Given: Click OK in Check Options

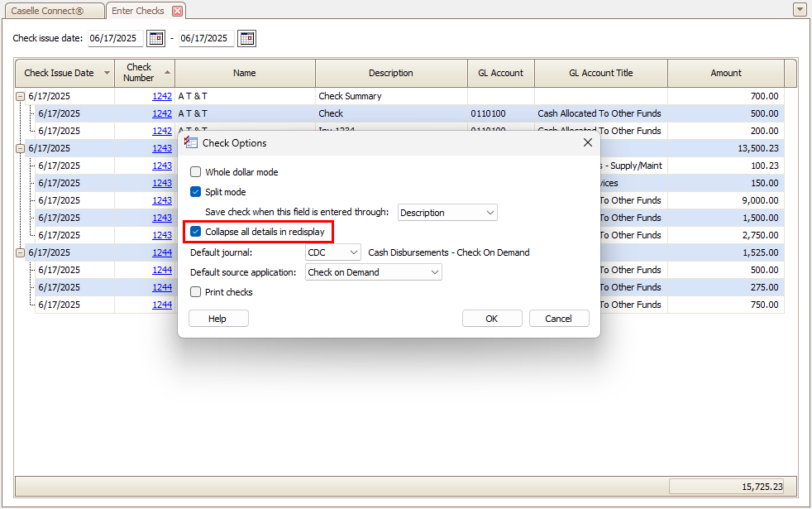Looking at the screenshot, I should tap(492, 319).
